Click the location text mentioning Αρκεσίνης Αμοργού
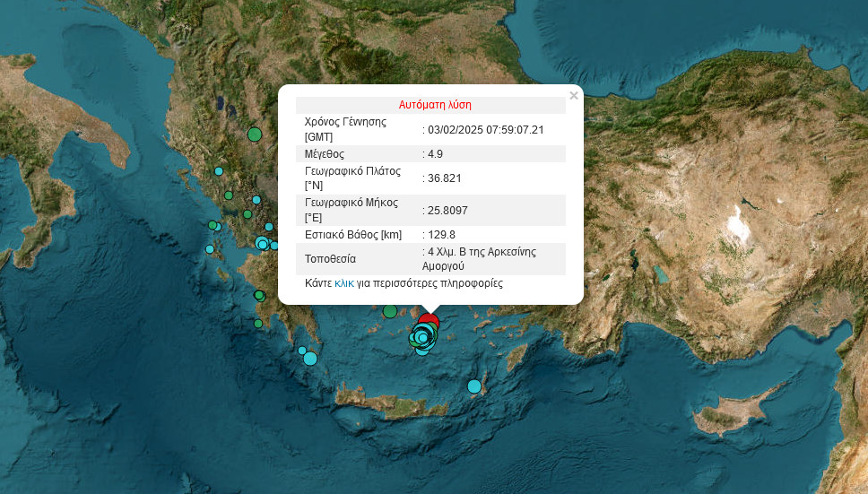The image size is (868, 494). (x=481, y=258)
